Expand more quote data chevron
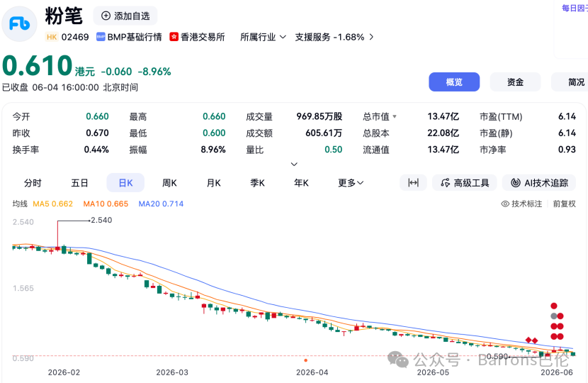 (x=295, y=164)
